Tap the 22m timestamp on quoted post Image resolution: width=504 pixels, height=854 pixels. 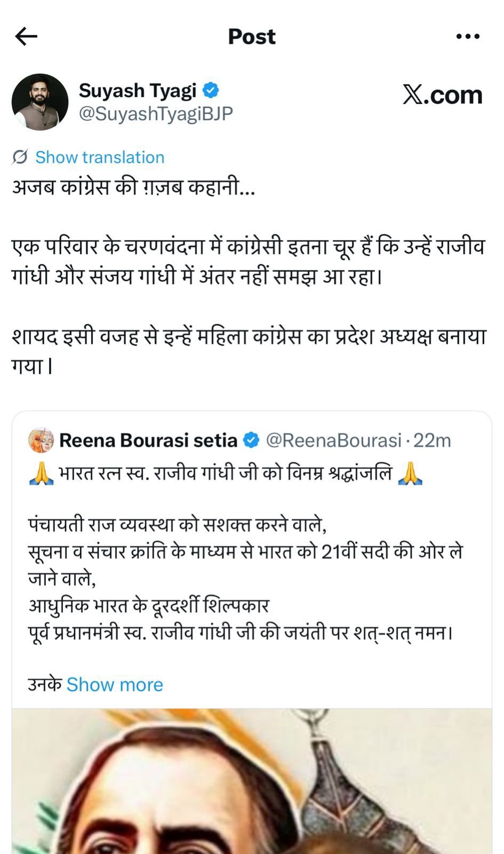(x=432, y=440)
